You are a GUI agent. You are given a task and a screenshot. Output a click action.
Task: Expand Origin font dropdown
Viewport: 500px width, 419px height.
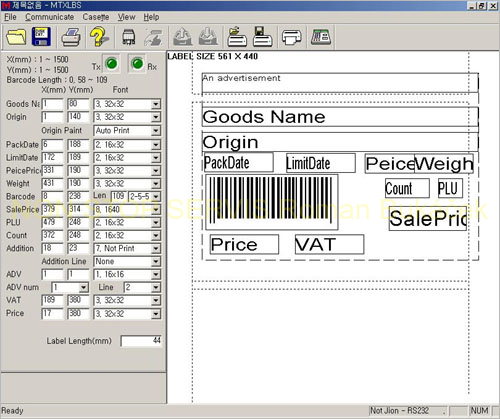point(156,117)
